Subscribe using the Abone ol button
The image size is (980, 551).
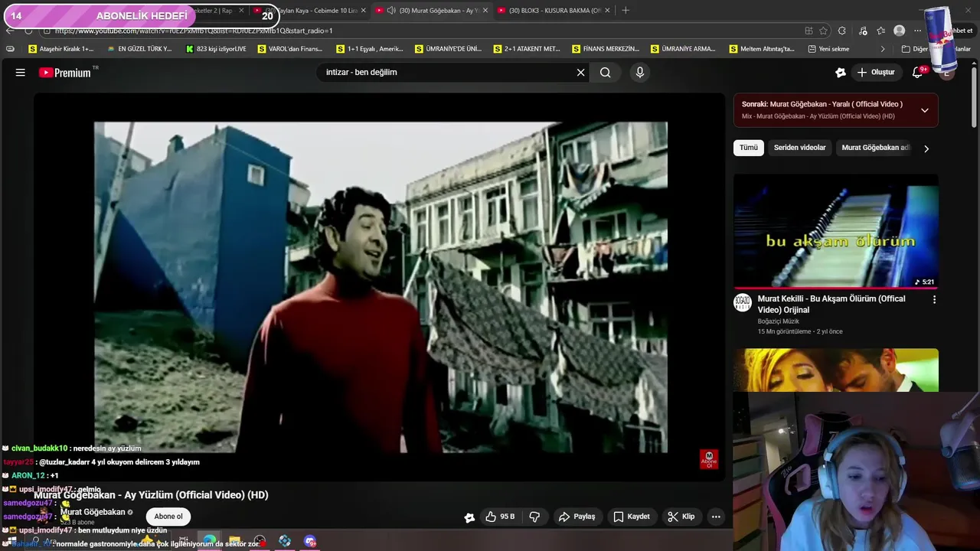coord(168,517)
